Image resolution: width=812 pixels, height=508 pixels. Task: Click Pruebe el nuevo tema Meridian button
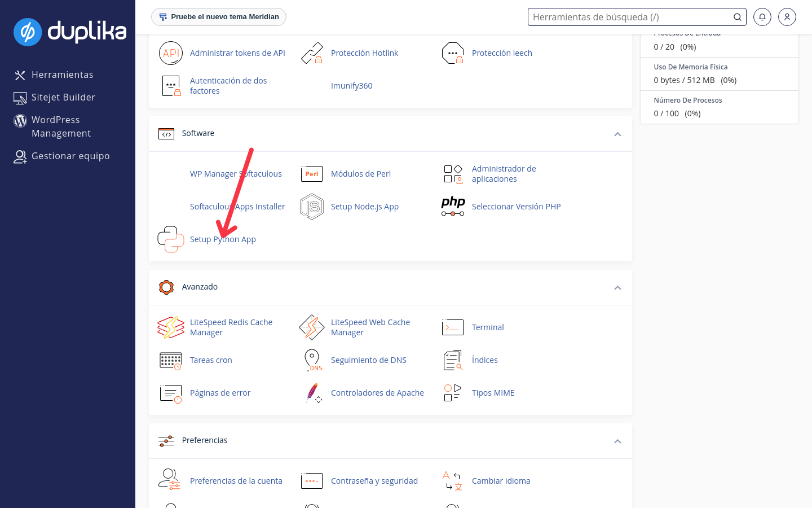point(219,17)
